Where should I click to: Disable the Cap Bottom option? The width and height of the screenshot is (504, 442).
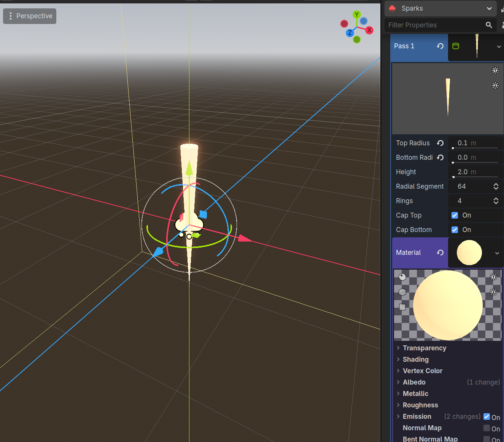455,229
